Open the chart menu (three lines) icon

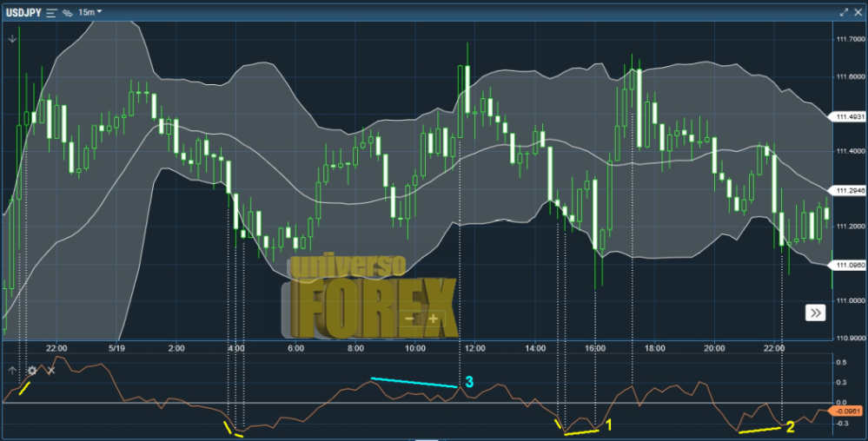coord(51,12)
